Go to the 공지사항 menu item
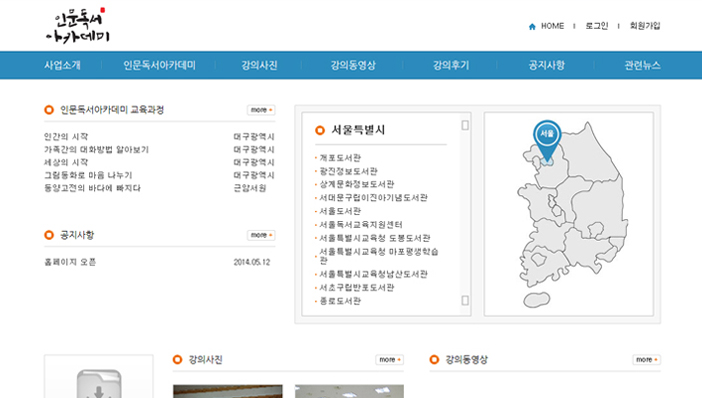702x398 pixels. tap(546, 65)
